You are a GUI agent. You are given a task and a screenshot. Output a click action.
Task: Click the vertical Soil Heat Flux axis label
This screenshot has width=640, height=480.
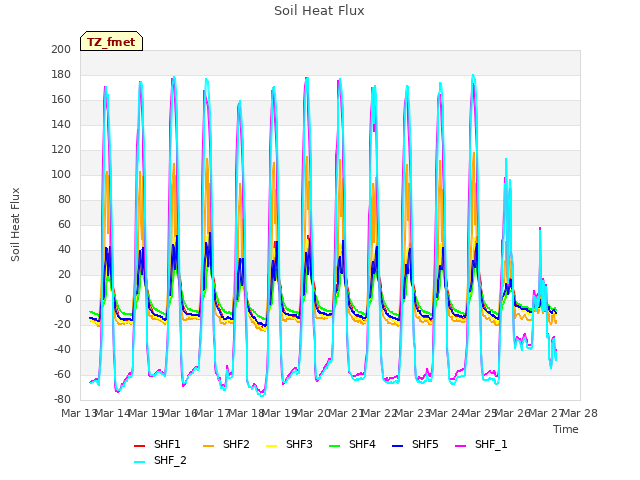coord(15,225)
